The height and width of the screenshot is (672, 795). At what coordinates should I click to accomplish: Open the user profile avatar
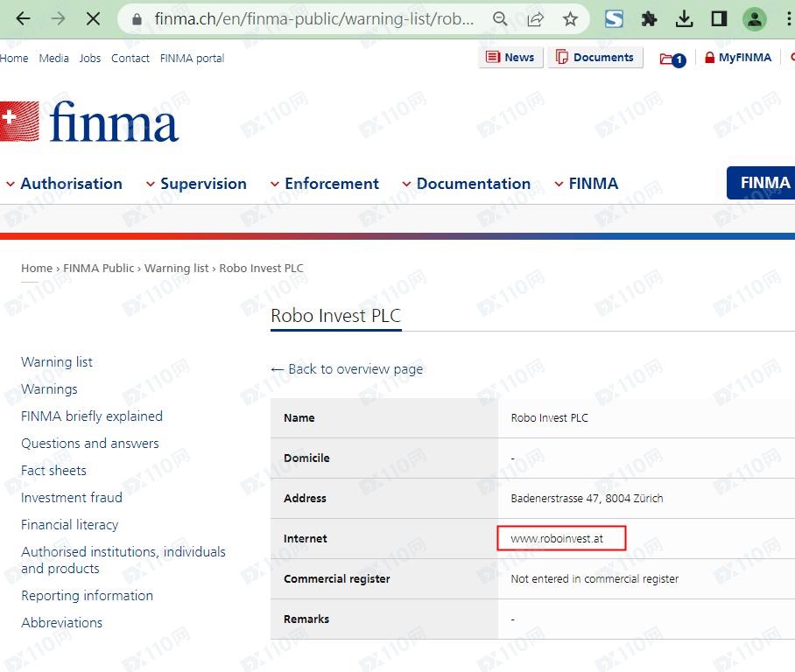pos(754,18)
